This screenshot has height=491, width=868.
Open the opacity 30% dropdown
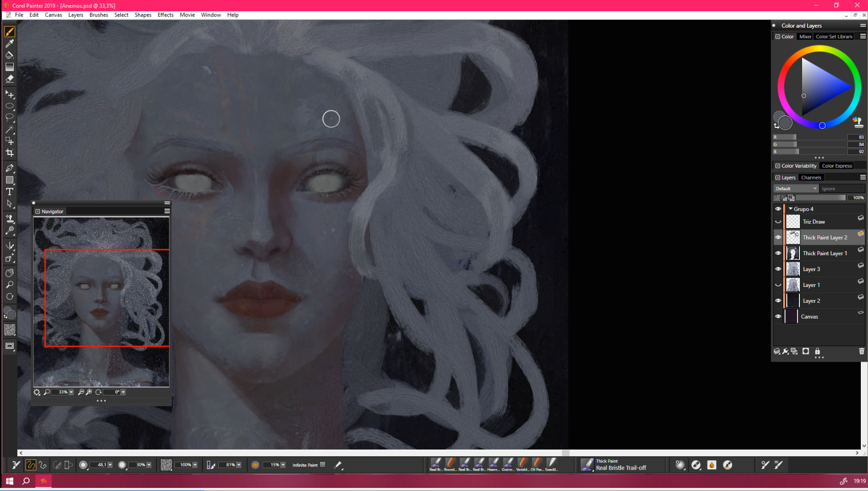tap(149, 465)
